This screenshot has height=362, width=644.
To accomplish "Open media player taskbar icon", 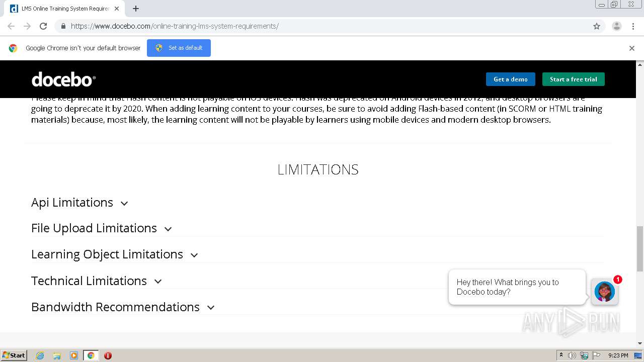I will [74, 355].
